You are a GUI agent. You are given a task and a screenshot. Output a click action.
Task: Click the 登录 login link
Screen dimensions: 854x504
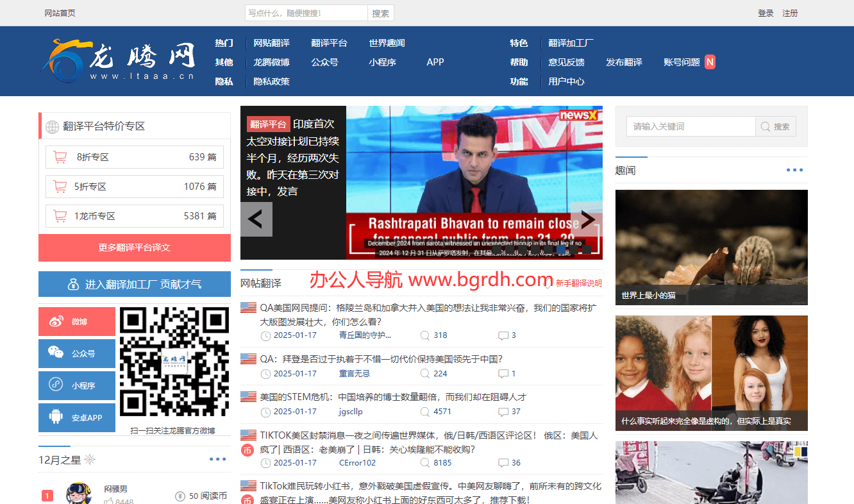(766, 13)
